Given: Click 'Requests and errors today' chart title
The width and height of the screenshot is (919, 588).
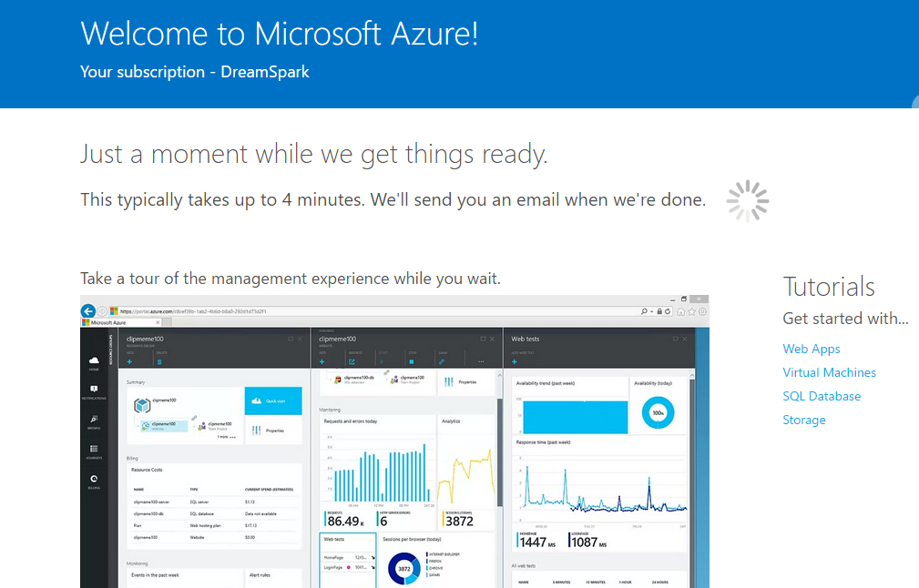Looking at the screenshot, I should click(351, 421).
